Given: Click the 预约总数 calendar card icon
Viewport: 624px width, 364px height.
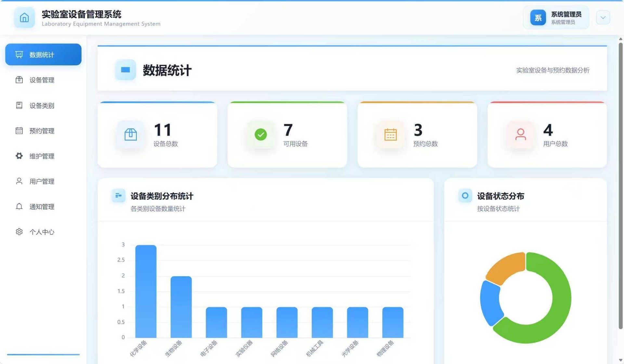Looking at the screenshot, I should tap(390, 134).
